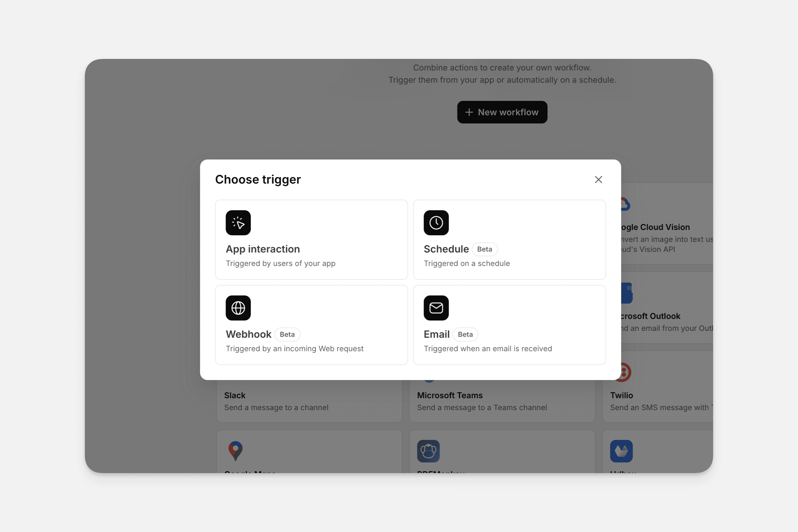The height and width of the screenshot is (532, 798).
Task: Open the Slack integration card
Action: click(309, 401)
